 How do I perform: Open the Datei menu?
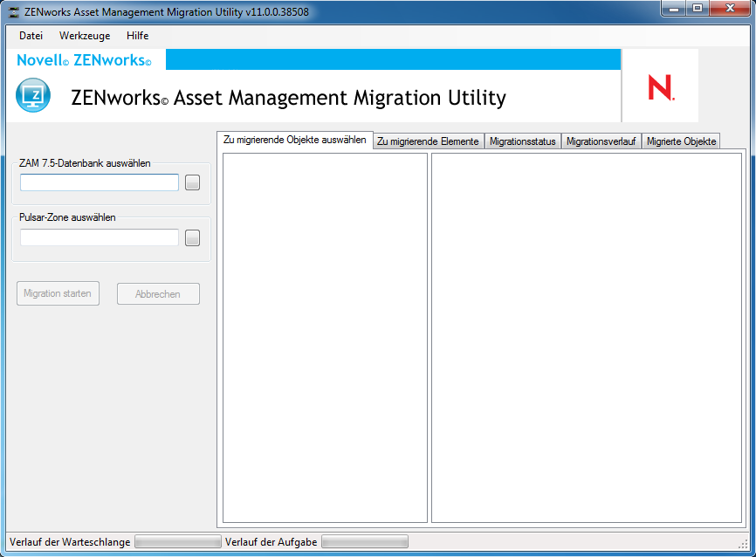coord(31,36)
